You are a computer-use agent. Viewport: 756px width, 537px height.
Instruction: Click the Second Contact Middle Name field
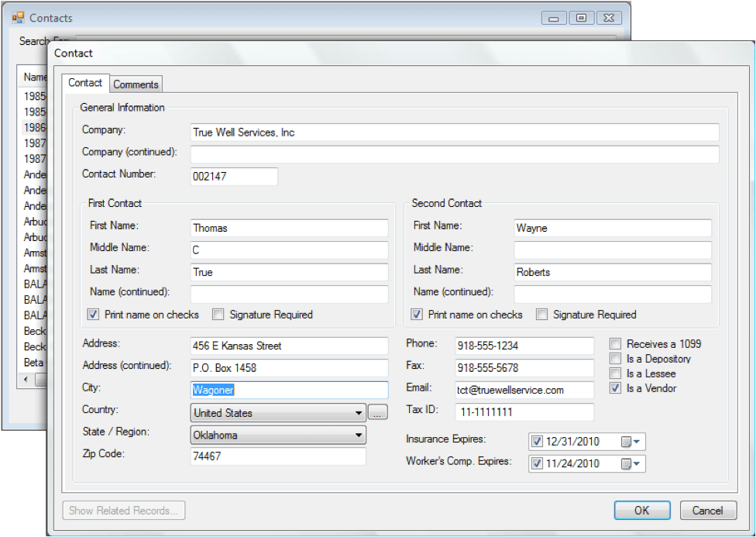pos(612,250)
